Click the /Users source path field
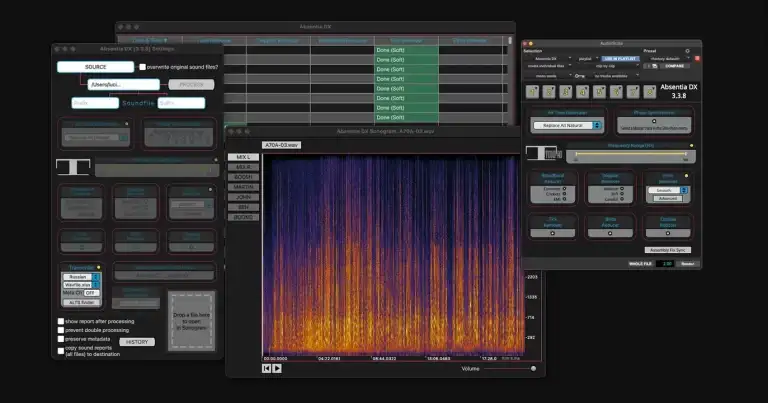Viewport: 768px width, 403px height. pos(123,85)
